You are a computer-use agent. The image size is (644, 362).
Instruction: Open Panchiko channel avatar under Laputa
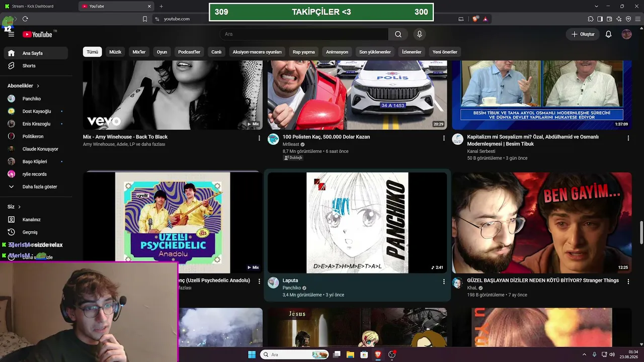click(273, 283)
